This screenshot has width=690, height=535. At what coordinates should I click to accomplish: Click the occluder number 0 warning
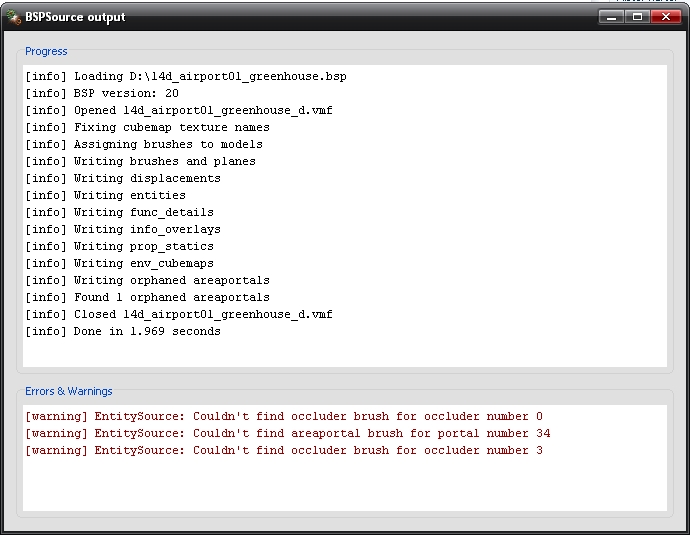284,416
